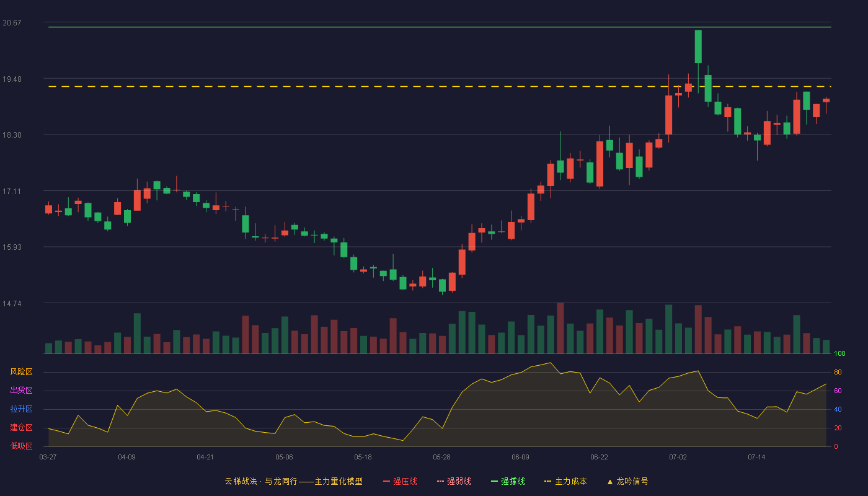The height and width of the screenshot is (496, 868).
Task: Click the magenta 60 indicator scale label
Action: [x=838, y=391]
